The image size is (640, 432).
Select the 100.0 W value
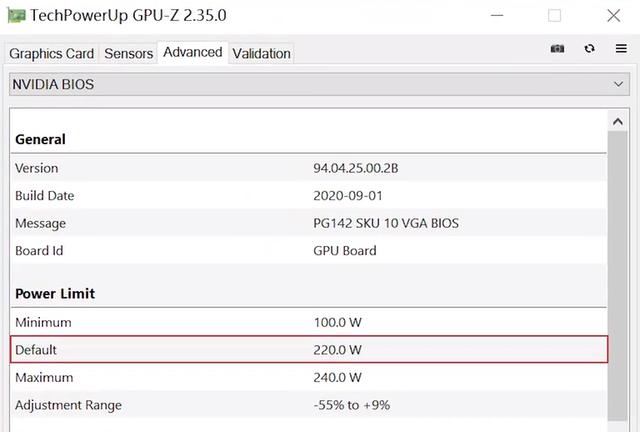[338, 323]
